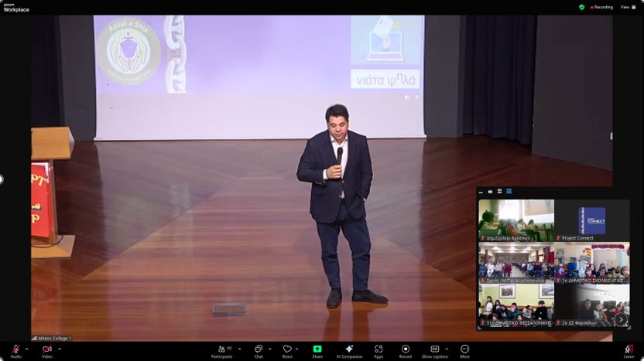Expand the Audio options arrow
This screenshot has width=644, height=361.
(27, 349)
